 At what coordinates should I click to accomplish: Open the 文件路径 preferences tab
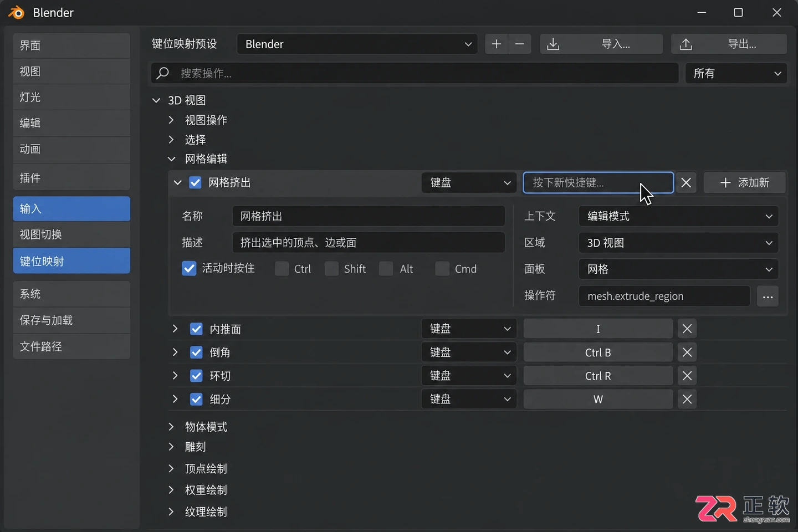point(71,346)
